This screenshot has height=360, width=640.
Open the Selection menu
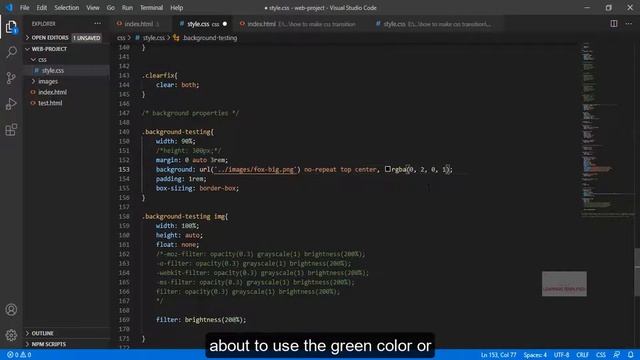(67, 8)
